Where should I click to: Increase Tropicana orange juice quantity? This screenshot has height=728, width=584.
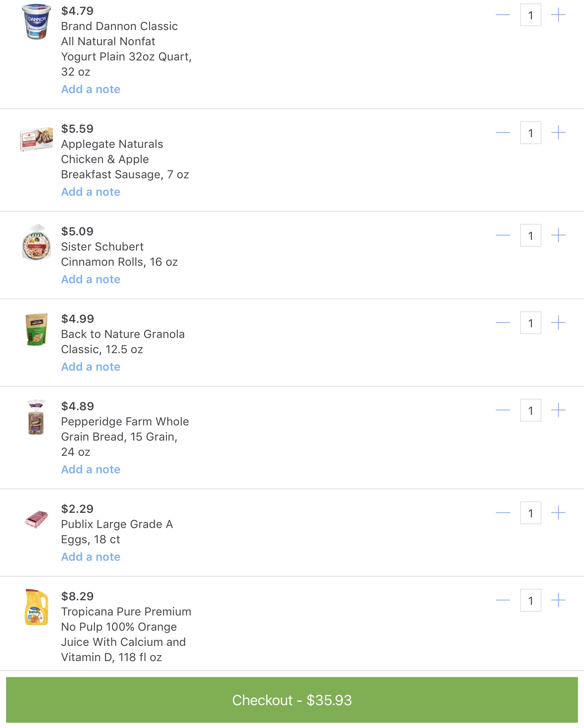tap(558, 600)
